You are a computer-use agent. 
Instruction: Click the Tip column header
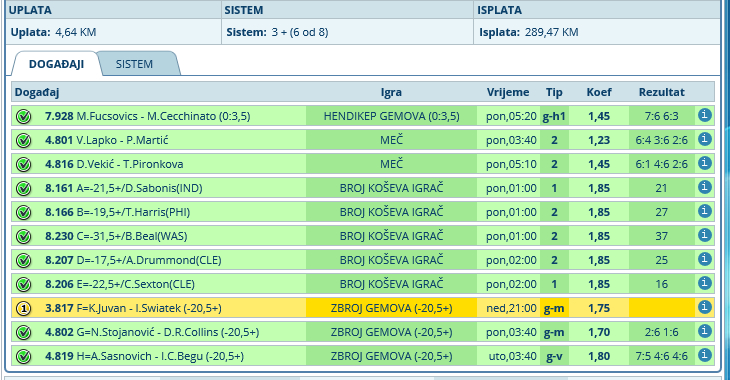coord(554,92)
